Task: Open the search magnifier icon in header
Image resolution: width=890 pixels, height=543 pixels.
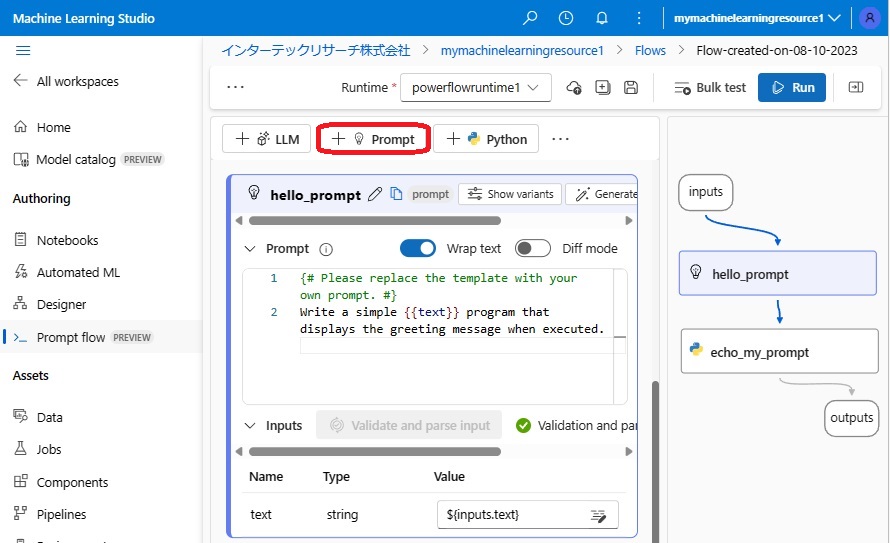Action: pyautogui.click(x=530, y=18)
